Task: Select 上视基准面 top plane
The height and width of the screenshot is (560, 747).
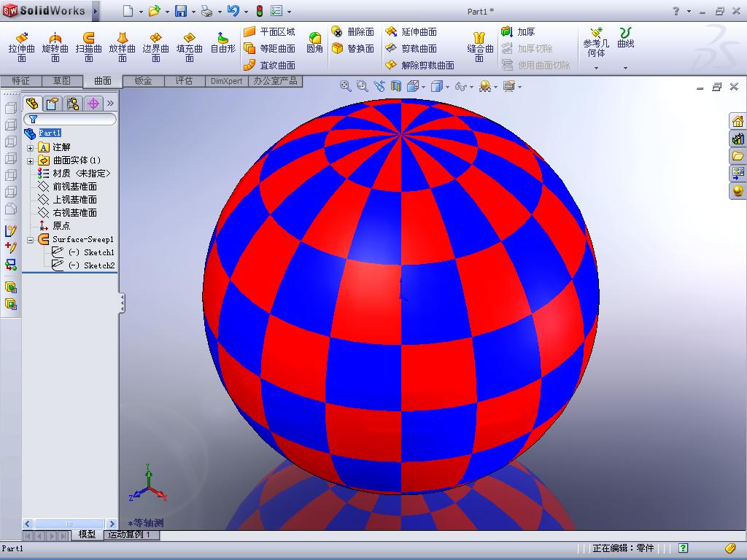Action: 68,200
